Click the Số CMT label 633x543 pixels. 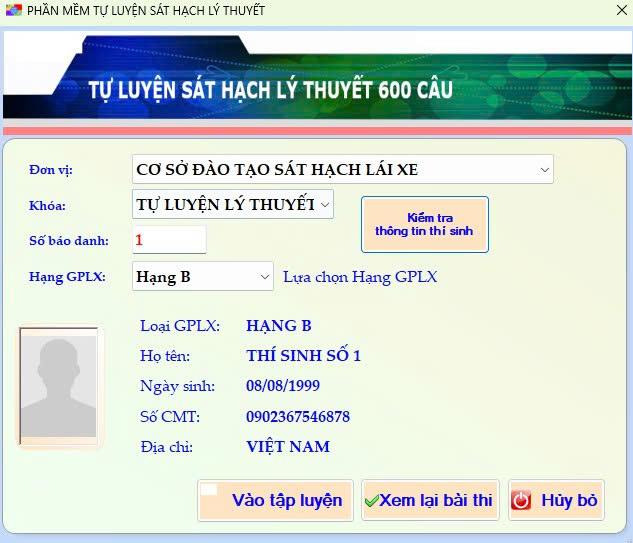pos(170,417)
